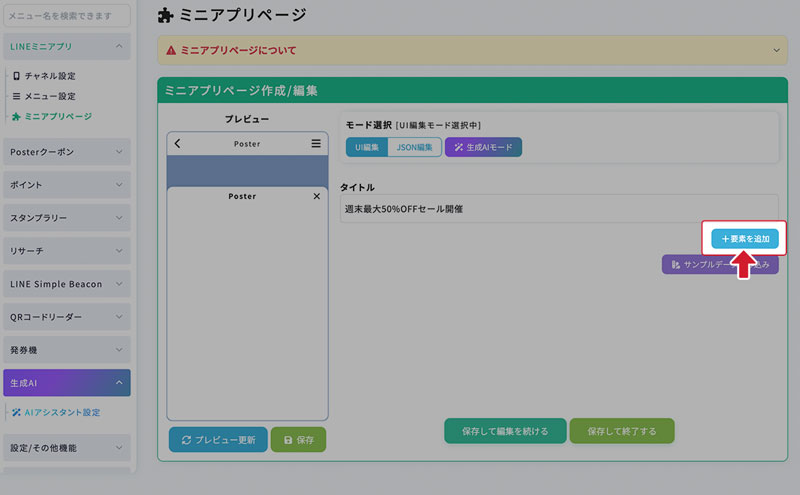Expand the Posterクーポン menu
This screenshot has width=800, height=495.
coord(67,152)
